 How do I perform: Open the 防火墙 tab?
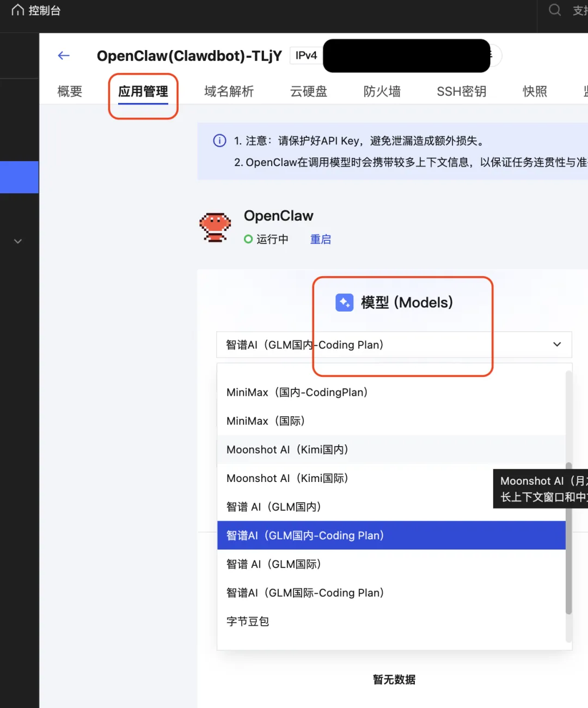point(382,91)
